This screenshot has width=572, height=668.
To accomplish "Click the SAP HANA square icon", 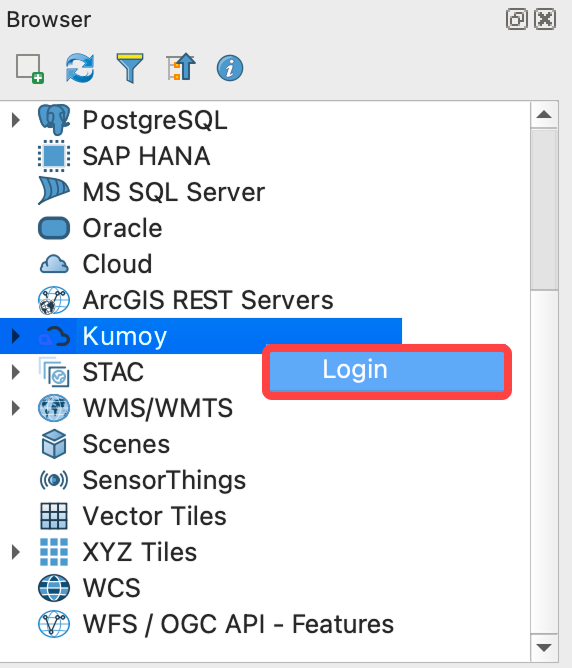I will tap(54, 156).
